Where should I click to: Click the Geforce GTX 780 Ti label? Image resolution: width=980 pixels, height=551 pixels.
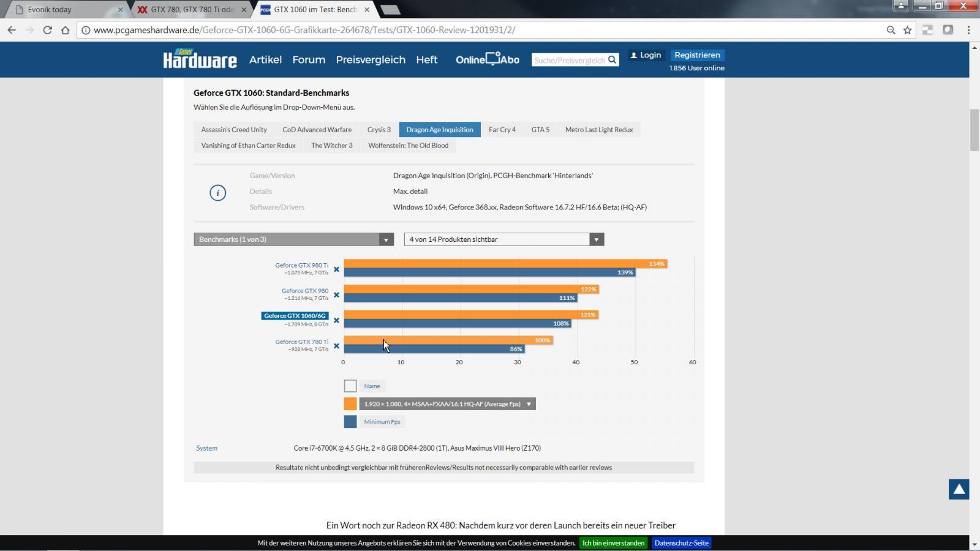coord(301,342)
